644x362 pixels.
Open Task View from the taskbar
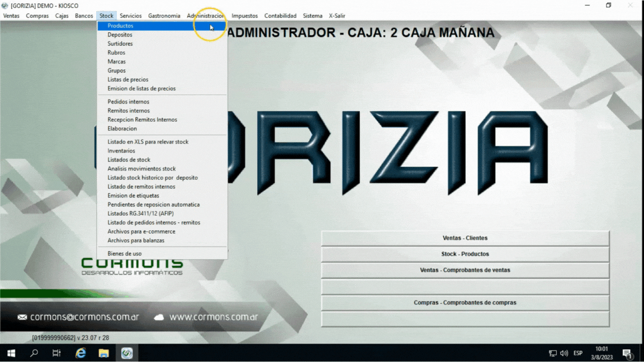coord(56,353)
